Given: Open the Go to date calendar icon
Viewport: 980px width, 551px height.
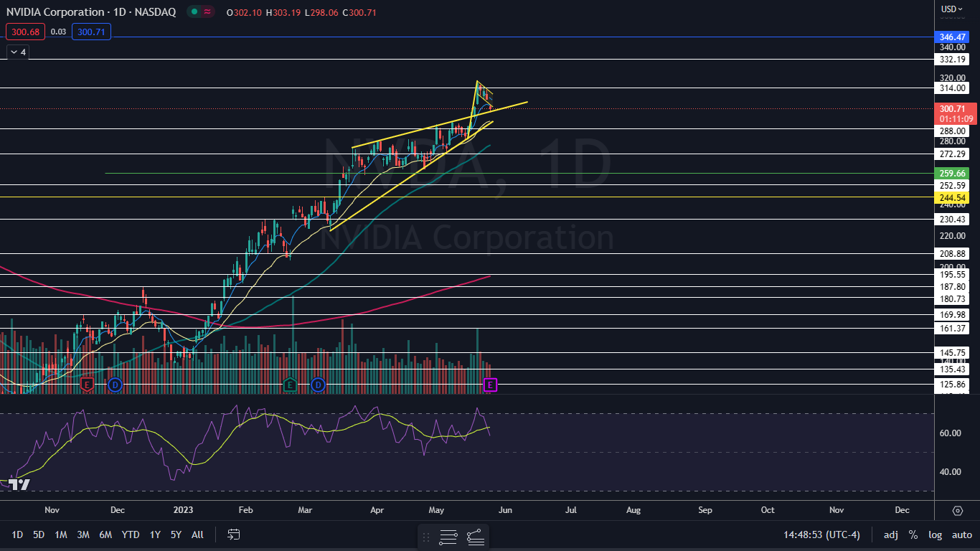Looking at the screenshot, I should pos(234,534).
